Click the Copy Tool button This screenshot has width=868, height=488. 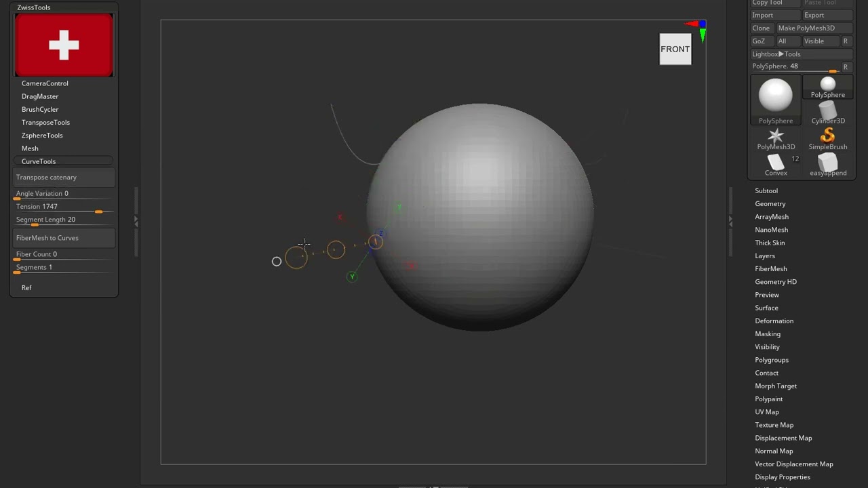tap(776, 3)
